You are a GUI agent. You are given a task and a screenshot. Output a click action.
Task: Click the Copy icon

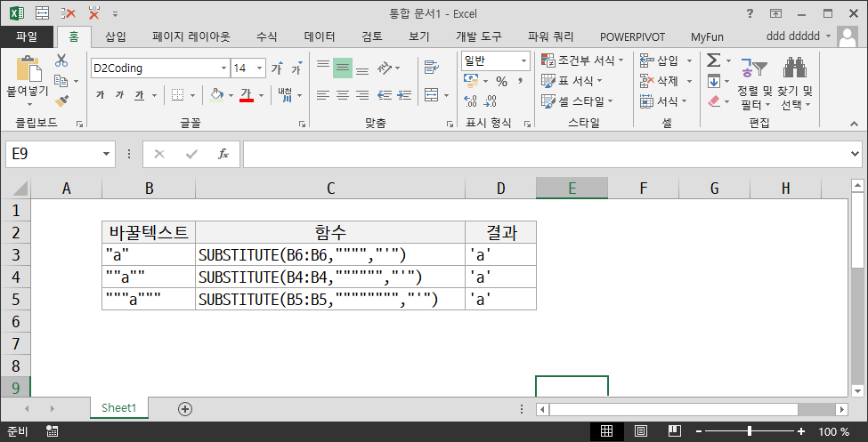click(61, 81)
